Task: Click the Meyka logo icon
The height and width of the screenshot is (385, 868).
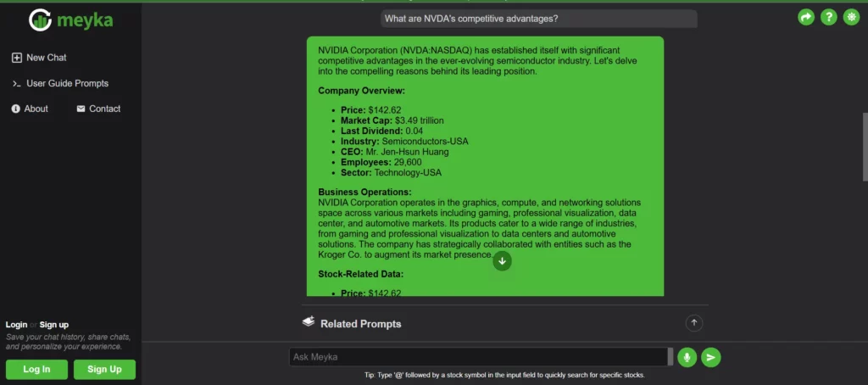Action: pos(40,20)
